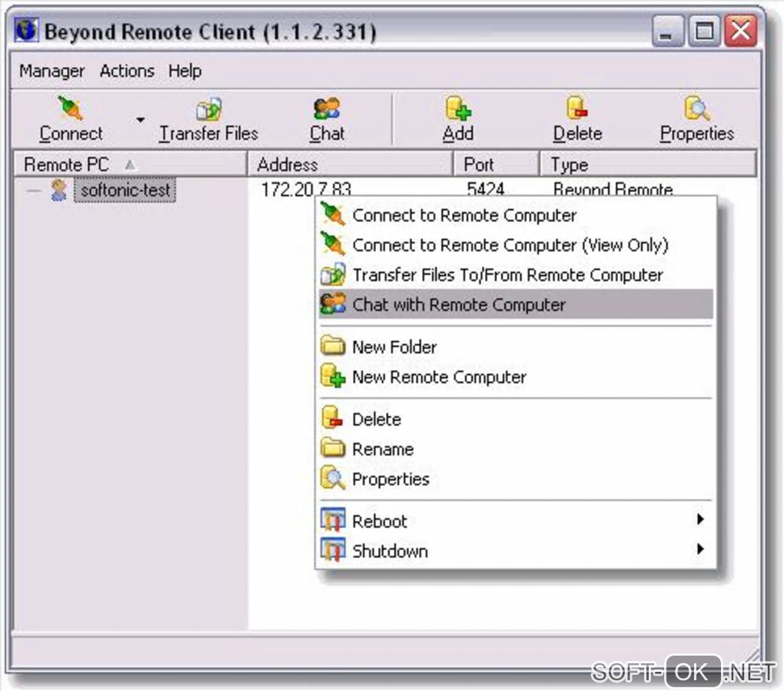Screen dimensions: 784x691
Task: Click the softonic-test user icon
Action: pyautogui.click(x=59, y=191)
